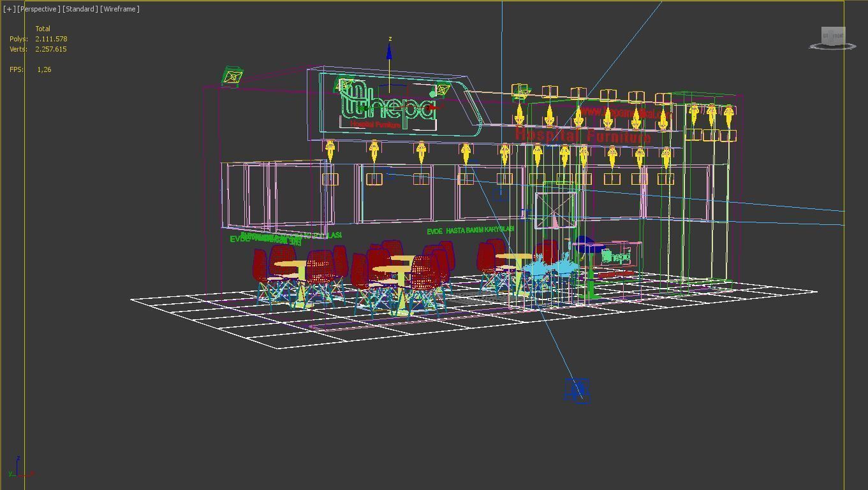Click the Verts count 2.257.615
868x490 pixels.
(51, 49)
